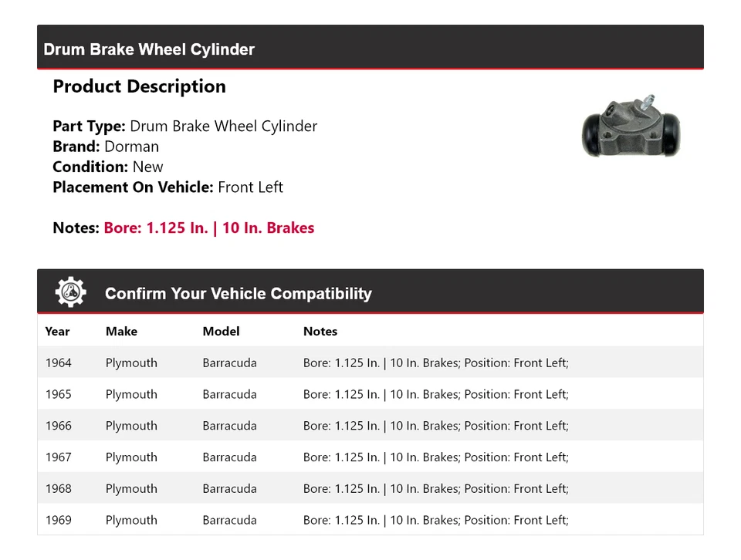Click the Part Type description line

click(184, 127)
